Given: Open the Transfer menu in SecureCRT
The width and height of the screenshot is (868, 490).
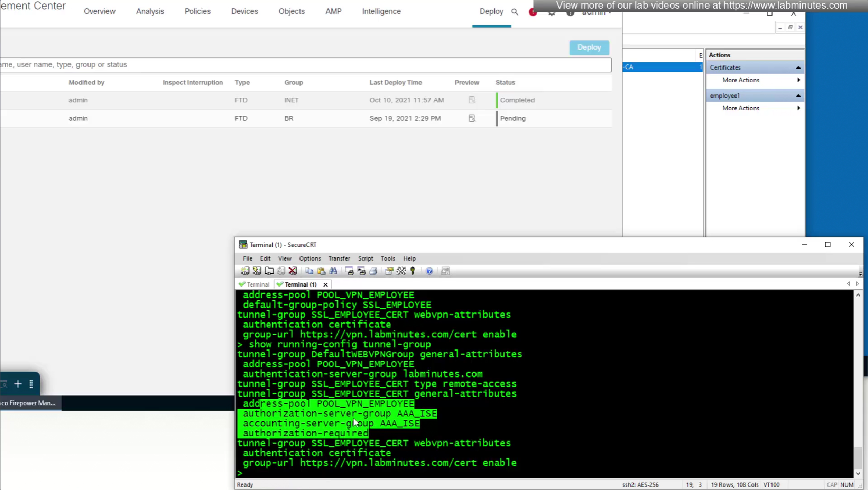Looking at the screenshot, I should click(x=339, y=258).
